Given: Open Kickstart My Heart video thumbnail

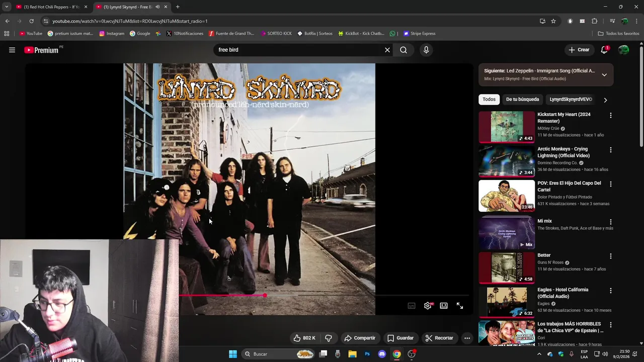Looking at the screenshot, I should (507, 127).
